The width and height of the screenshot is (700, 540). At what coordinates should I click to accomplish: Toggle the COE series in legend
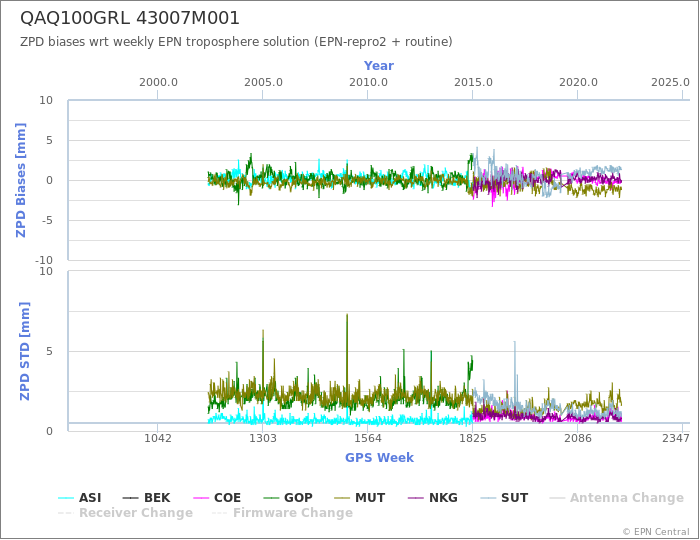coord(217,498)
